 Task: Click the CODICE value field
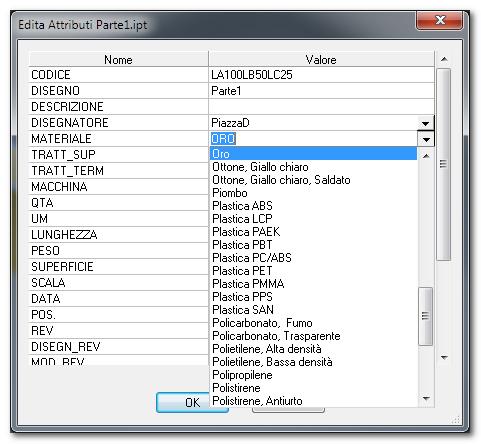point(321,75)
